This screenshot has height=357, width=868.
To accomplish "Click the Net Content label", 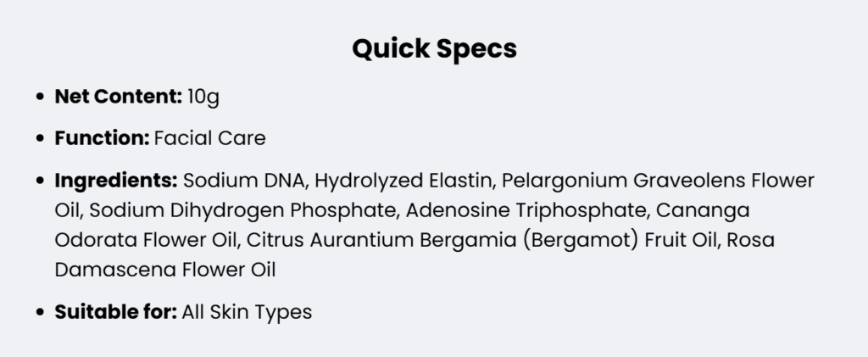I will [x=119, y=97].
